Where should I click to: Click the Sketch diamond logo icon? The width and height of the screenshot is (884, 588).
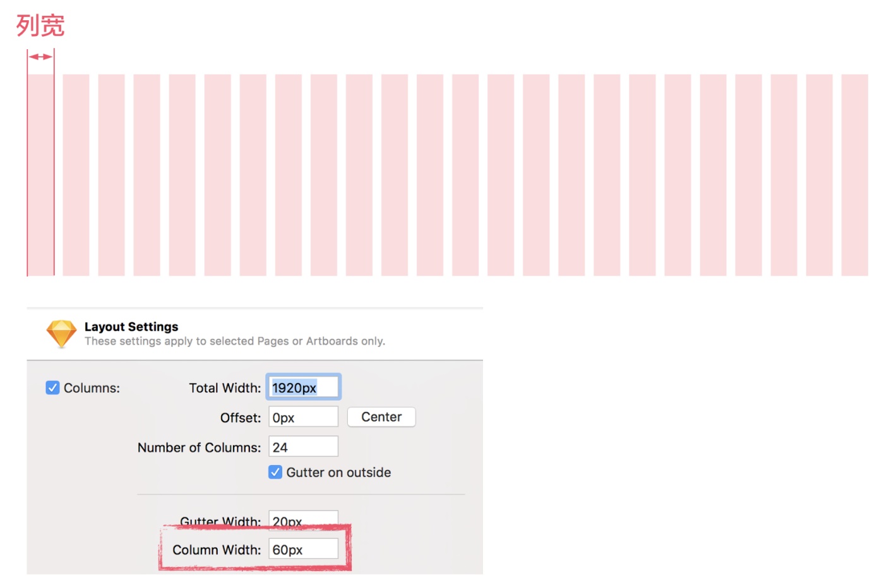tap(61, 333)
